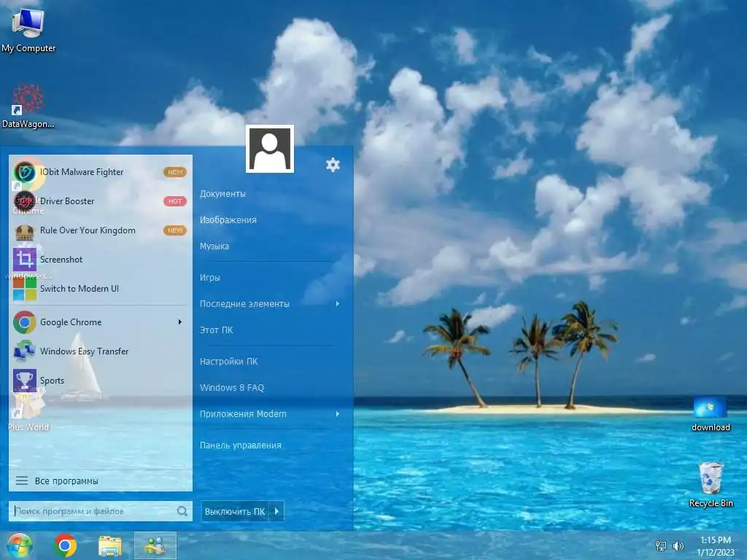Open Этот ПК in start menu

216,330
